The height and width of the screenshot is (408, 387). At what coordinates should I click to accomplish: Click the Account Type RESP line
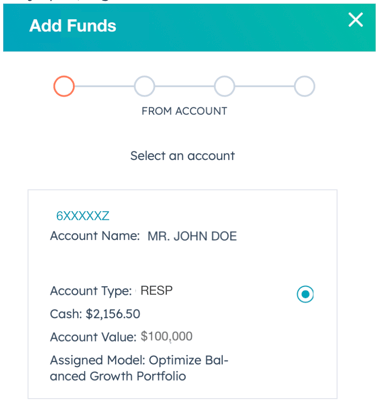pyautogui.click(x=111, y=291)
